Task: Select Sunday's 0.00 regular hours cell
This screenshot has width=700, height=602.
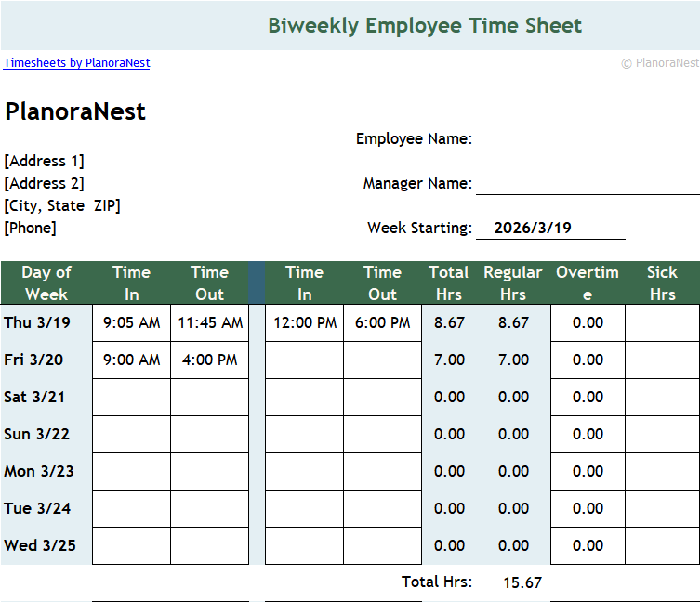Action: click(x=513, y=434)
